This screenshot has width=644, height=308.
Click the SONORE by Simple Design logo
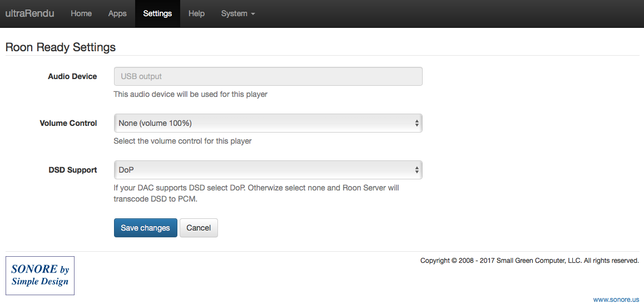(40, 276)
